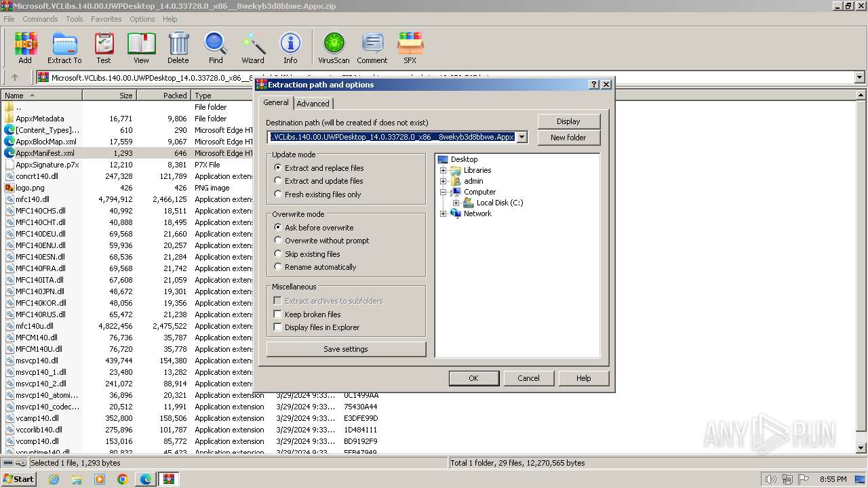Launch the Wizard wand icon
868x488 pixels.
[253, 48]
